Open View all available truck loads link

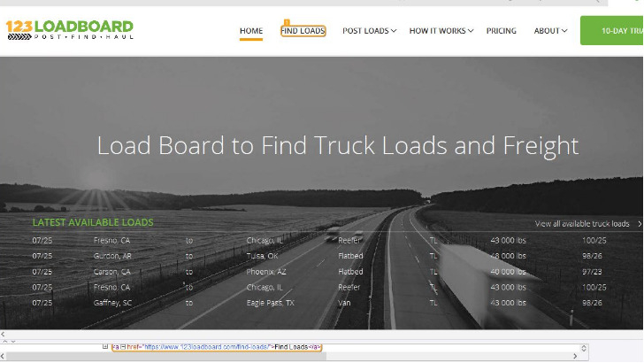coord(582,224)
